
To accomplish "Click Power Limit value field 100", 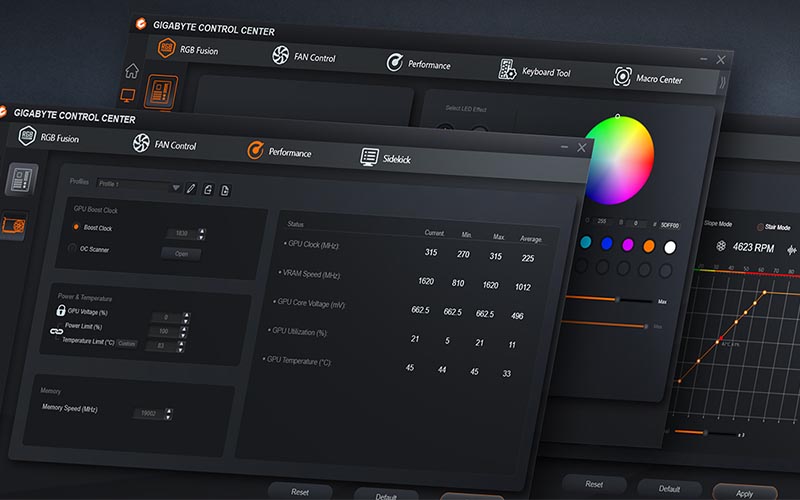I will pos(164,331).
